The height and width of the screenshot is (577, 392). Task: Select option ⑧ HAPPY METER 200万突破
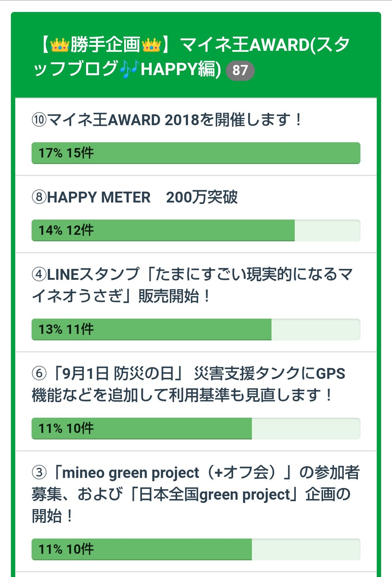(x=135, y=197)
